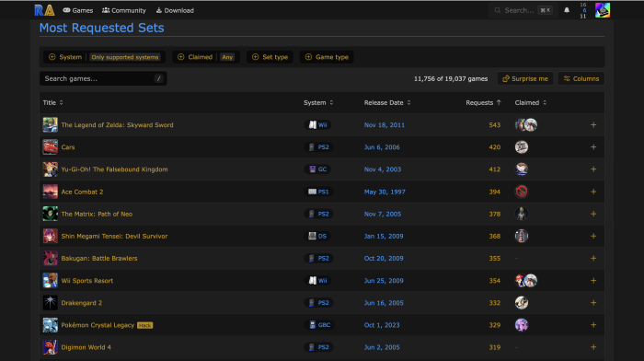Select DS system badge for Devil Survivor
644x361 pixels.
coord(317,236)
